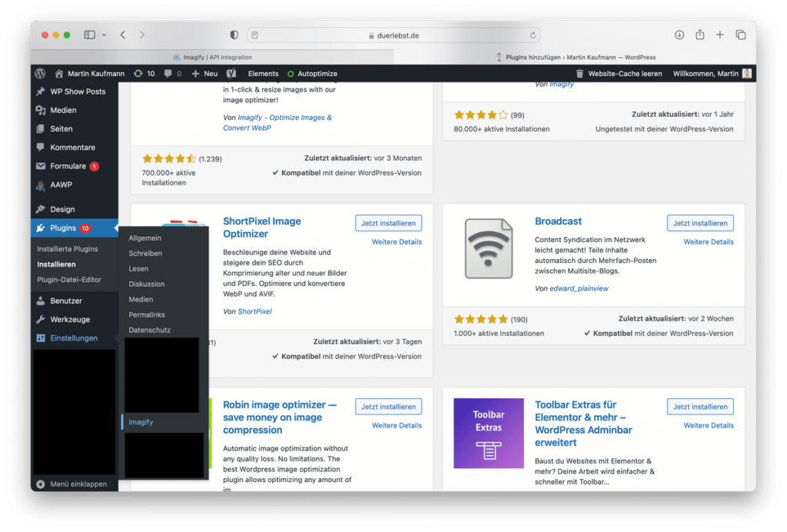
Task: Click the updates icon showing 10
Action: point(144,73)
